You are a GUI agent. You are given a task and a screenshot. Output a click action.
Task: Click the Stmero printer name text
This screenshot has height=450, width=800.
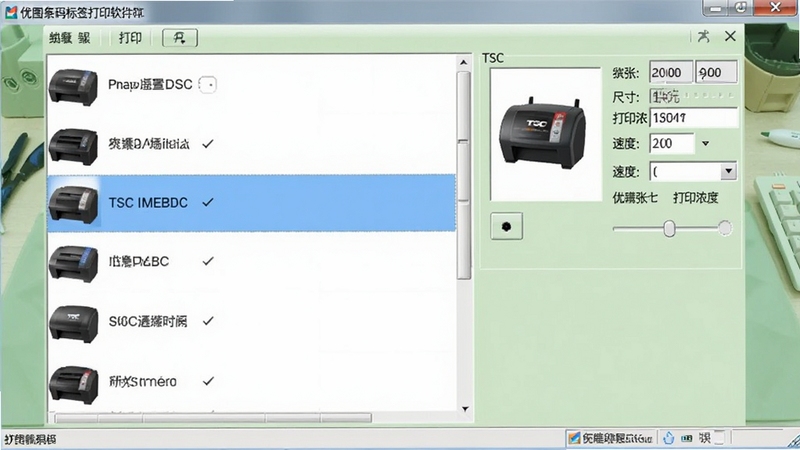tap(142, 381)
